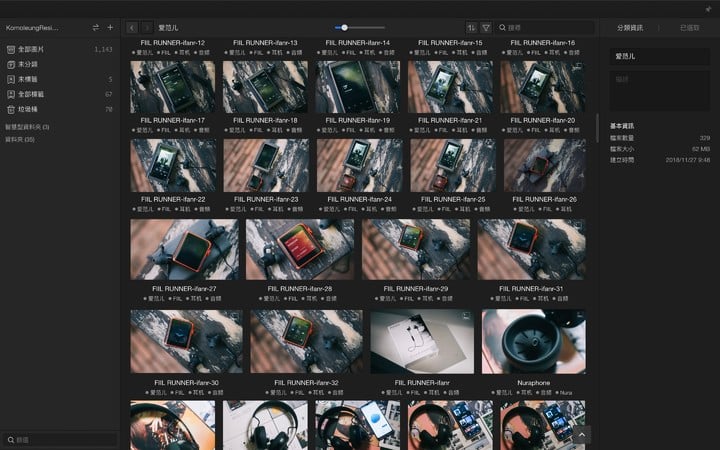The image size is (720, 450).
Task: Click the file name FIIL RUNNER-ifanr-14
Action: [x=358, y=43]
